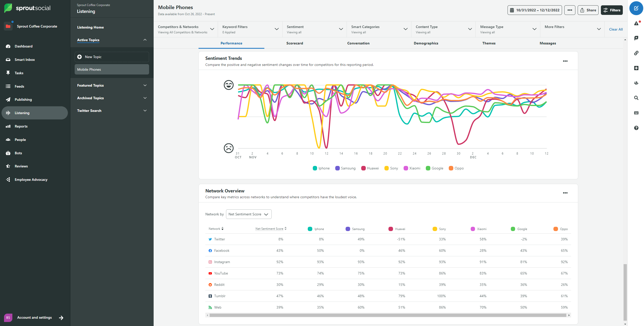Click the Clear All filters link
This screenshot has width=644, height=326.
tap(616, 29)
